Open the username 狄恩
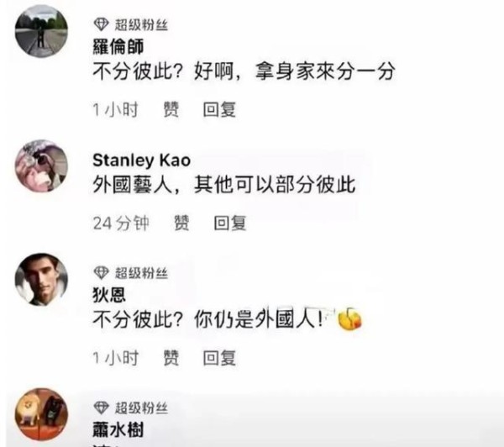The image size is (504, 447). coord(109,295)
